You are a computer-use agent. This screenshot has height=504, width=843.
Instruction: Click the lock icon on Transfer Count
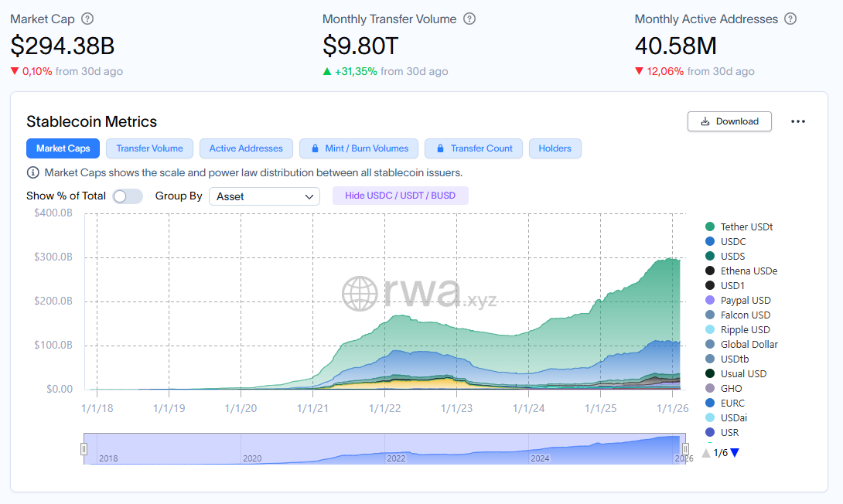(x=440, y=148)
